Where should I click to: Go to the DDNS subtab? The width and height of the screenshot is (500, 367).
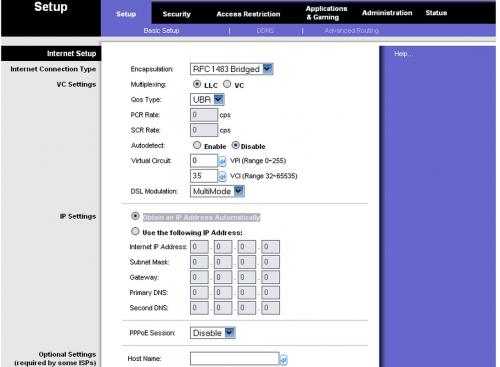[x=265, y=31]
